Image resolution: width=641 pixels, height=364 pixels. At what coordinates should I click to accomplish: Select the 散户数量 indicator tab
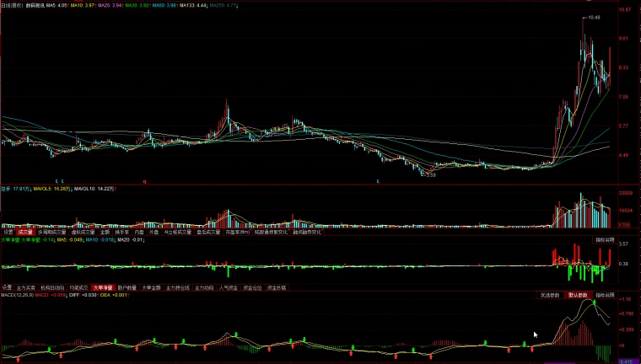click(127, 287)
